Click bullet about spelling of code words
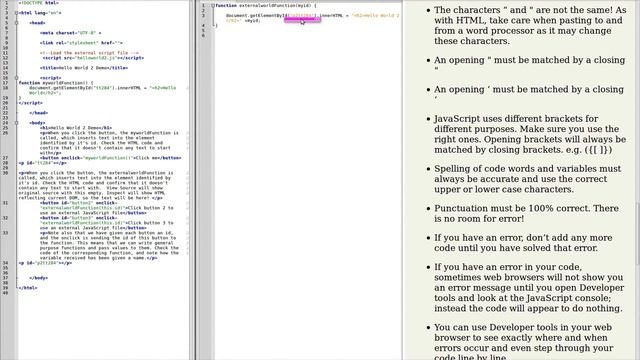This screenshot has width=640, height=360. [527, 179]
